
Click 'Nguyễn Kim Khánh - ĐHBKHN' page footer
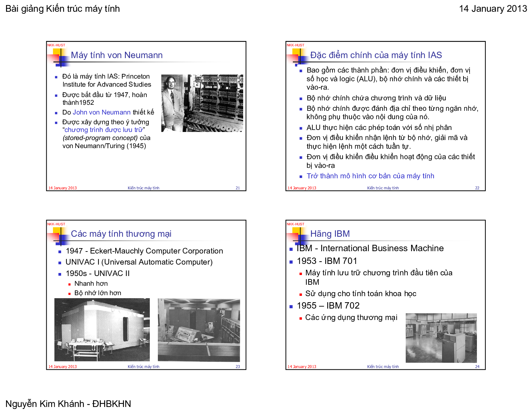point(68,404)
